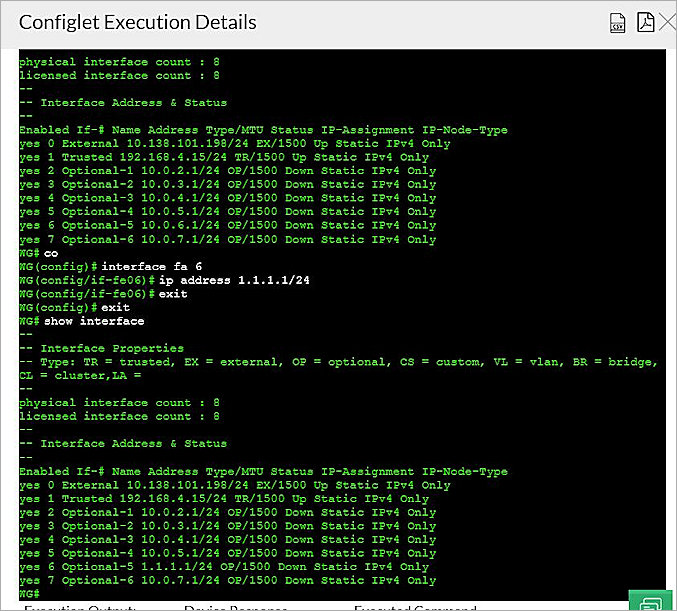The width and height of the screenshot is (677, 611).
Task: Click the 'CL = cluster,LA =' line
Action: [80, 376]
